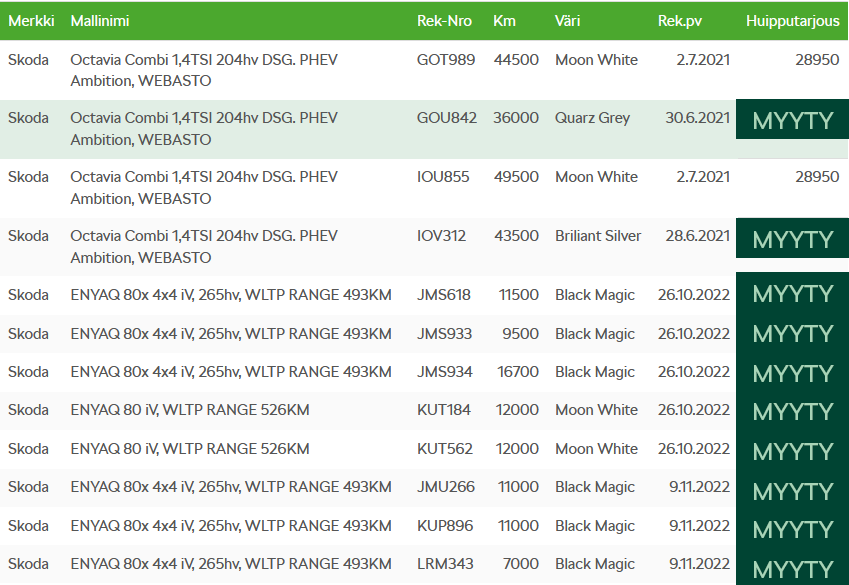This screenshot has height=585, width=849.
Task: Click the Quarz Grey color cell
Action: [592, 118]
